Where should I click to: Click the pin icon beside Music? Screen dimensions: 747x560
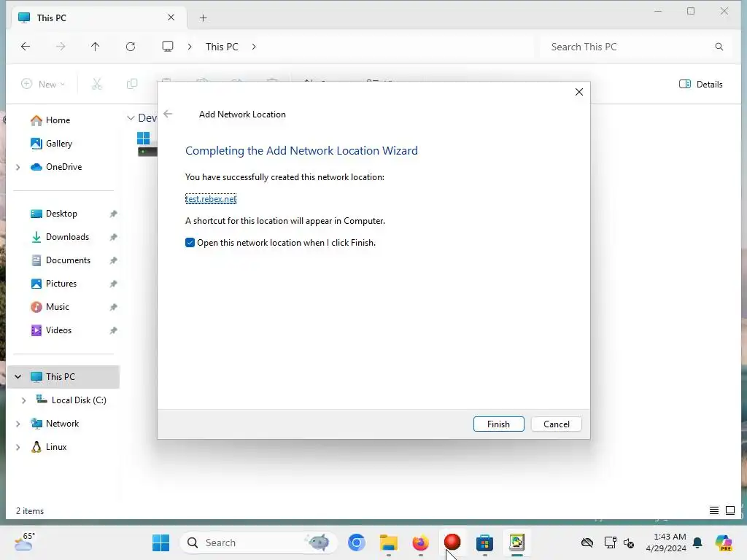click(x=113, y=307)
